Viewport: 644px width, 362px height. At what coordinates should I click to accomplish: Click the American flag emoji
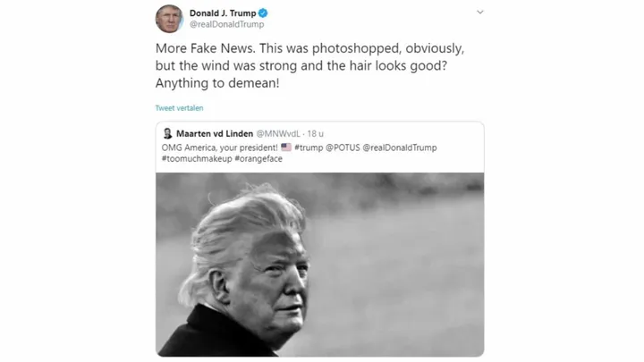286,147
